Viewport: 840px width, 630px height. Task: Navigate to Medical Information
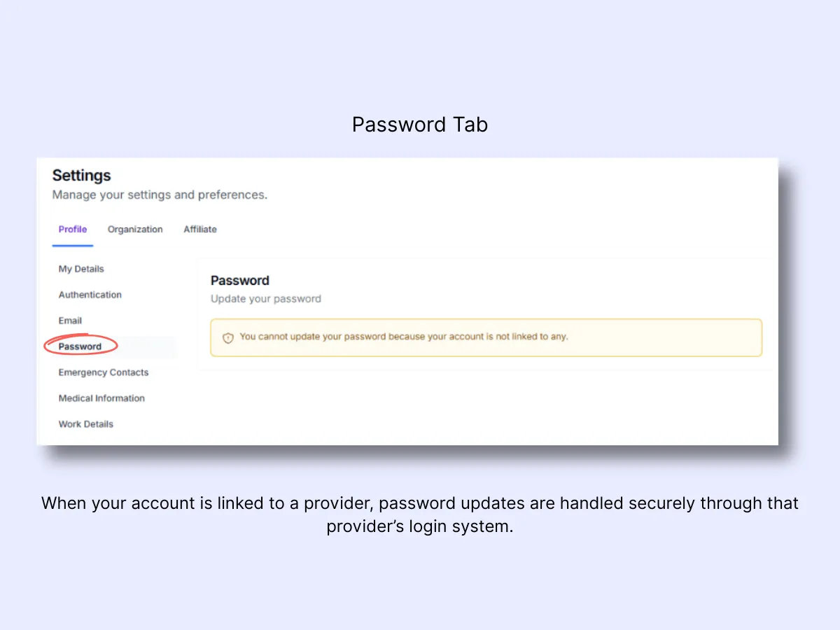101,398
